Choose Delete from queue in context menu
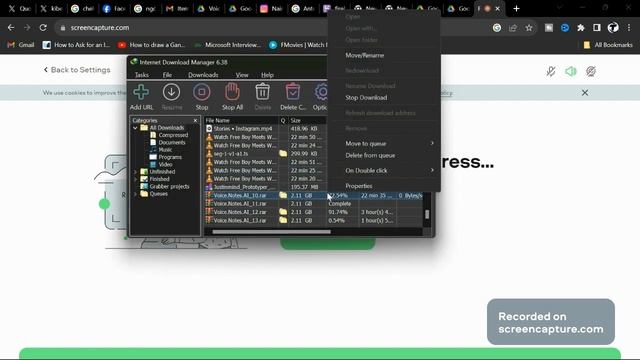This screenshot has height=360, width=640. (x=370, y=155)
